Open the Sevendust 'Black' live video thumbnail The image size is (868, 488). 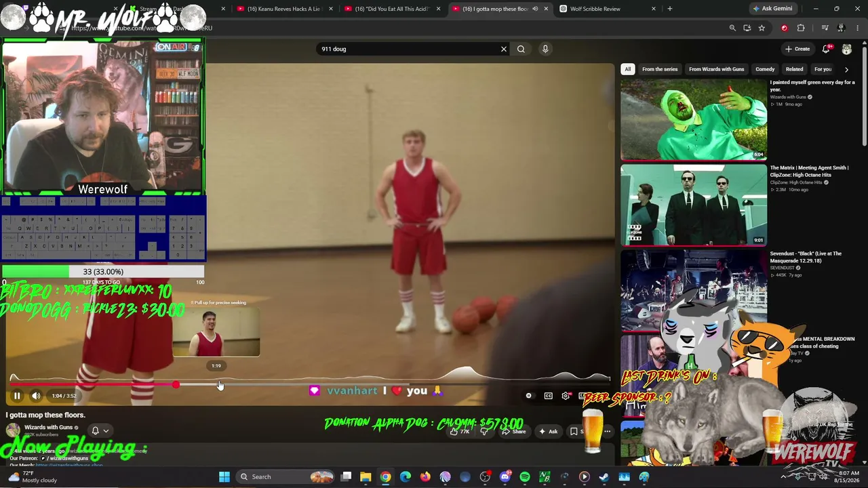click(x=694, y=290)
